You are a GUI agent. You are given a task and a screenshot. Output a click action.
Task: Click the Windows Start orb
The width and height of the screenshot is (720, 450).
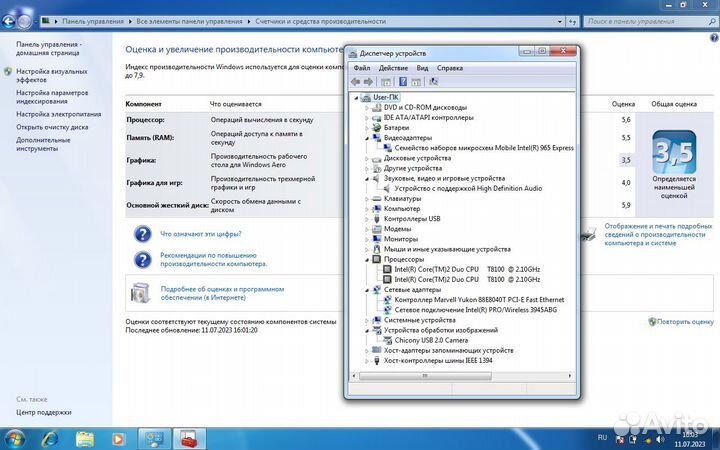[14, 438]
